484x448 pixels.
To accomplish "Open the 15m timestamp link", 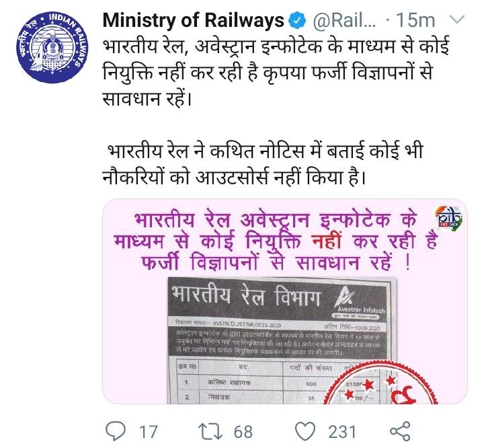I will pyautogui.click(x=415, y=21).
